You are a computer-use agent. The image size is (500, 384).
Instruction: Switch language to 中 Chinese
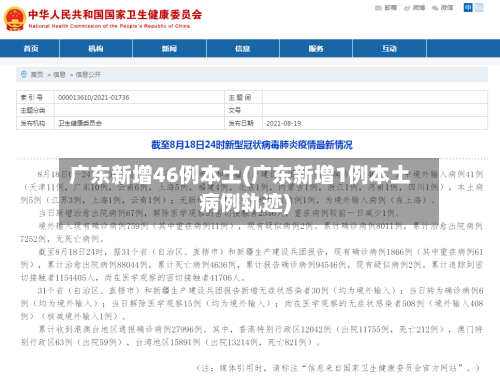pos(468,7)
